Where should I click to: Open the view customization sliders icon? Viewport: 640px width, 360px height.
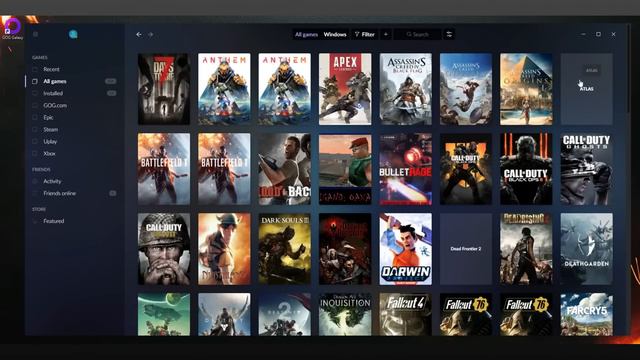point(449,34)
